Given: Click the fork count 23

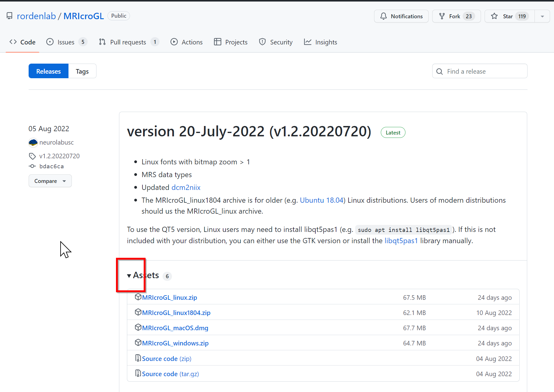Looking at the screenshot, I should point(469,16).
